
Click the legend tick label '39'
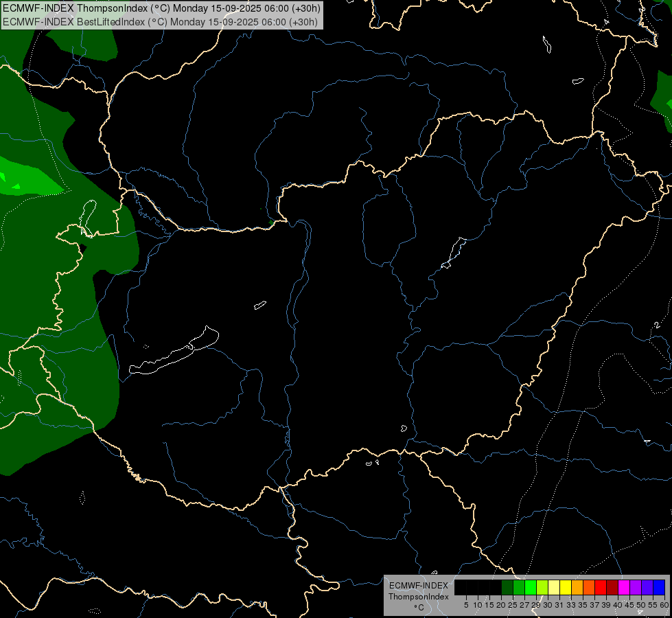(606, 605)
